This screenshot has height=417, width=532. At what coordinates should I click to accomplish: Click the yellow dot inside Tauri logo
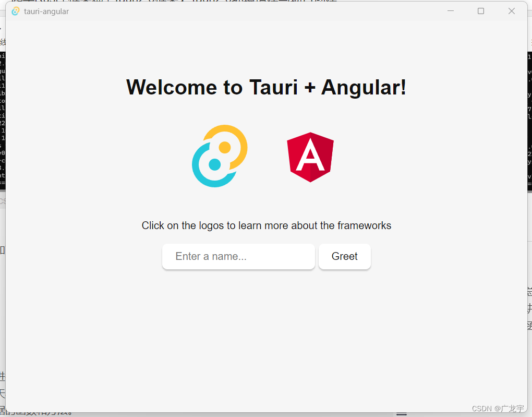coord(225,147)
